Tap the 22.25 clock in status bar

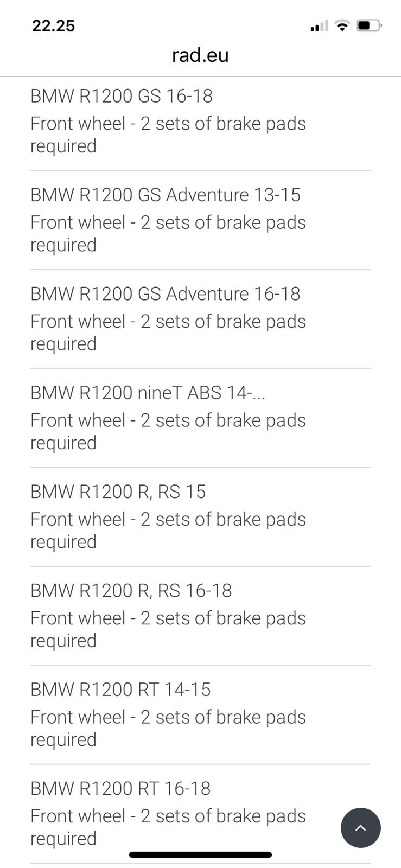pyautogui.click(x=53, y=25)
